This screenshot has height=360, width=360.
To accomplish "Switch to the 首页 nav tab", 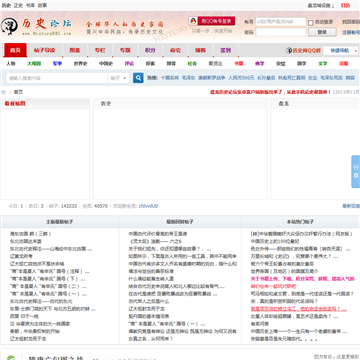I will [15, 50].
